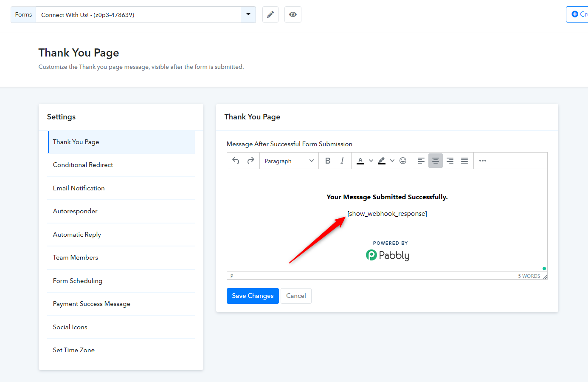The height and width of the screenshot is (382, 588).
Task: Justify the text
Action: (x=464, y=161)
